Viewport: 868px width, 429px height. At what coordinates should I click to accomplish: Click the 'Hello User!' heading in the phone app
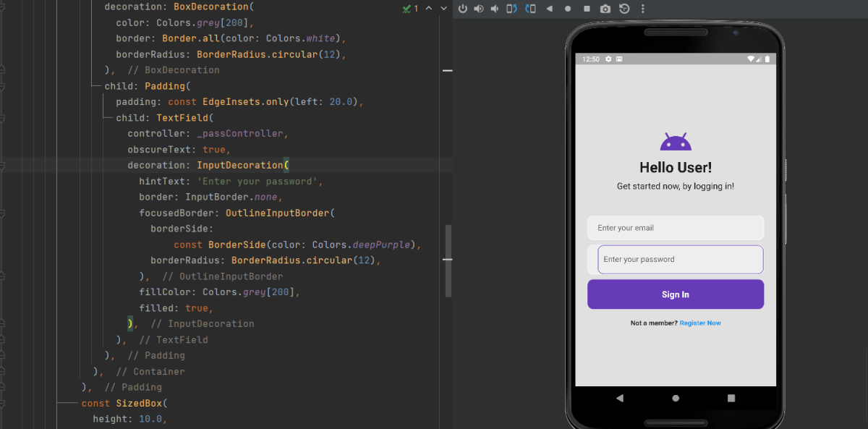click(676, 168)
